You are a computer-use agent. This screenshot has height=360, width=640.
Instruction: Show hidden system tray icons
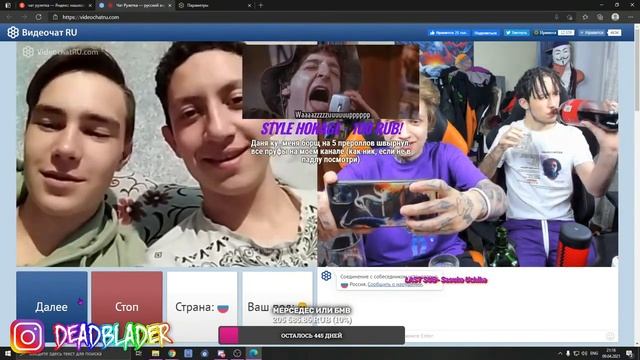coord(560,353)
